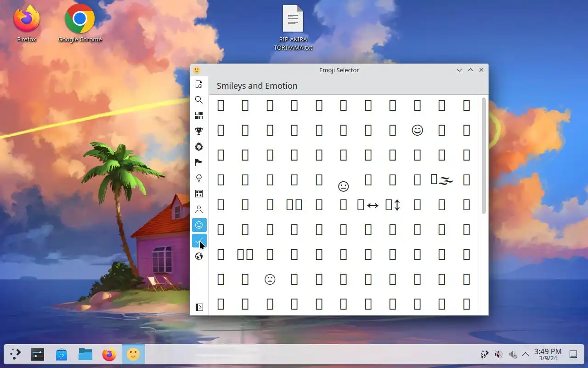Select the Flags category icon
Viewport: 588px width, 368px height.
tap(199, 162)
